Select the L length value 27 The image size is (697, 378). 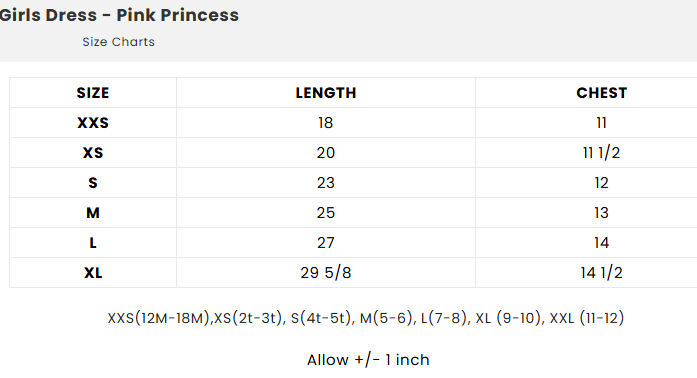click(x=326, y=243)
